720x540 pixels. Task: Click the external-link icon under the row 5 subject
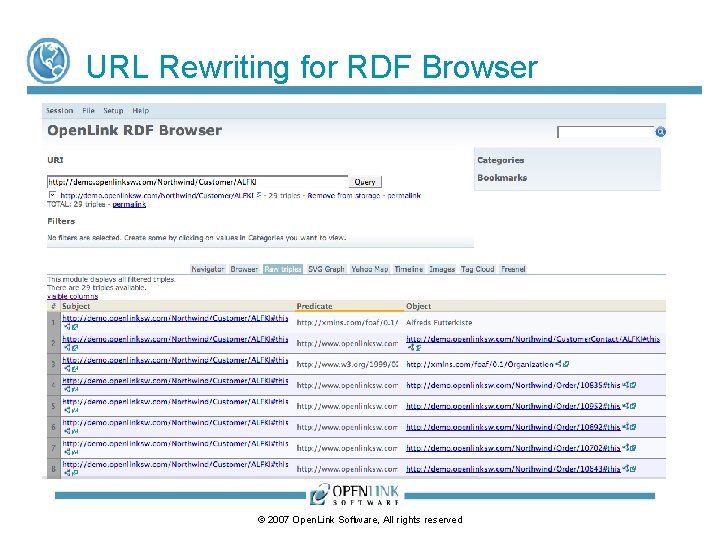(75, 411)
